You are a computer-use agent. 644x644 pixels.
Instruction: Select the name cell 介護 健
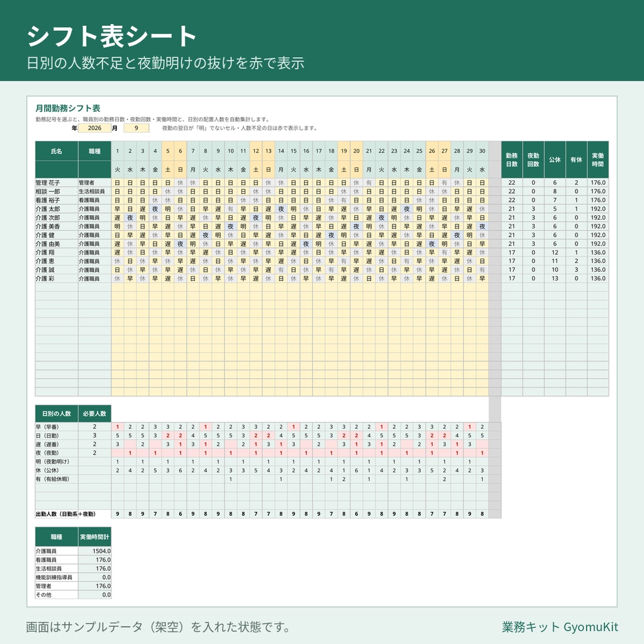coord(57,235)
